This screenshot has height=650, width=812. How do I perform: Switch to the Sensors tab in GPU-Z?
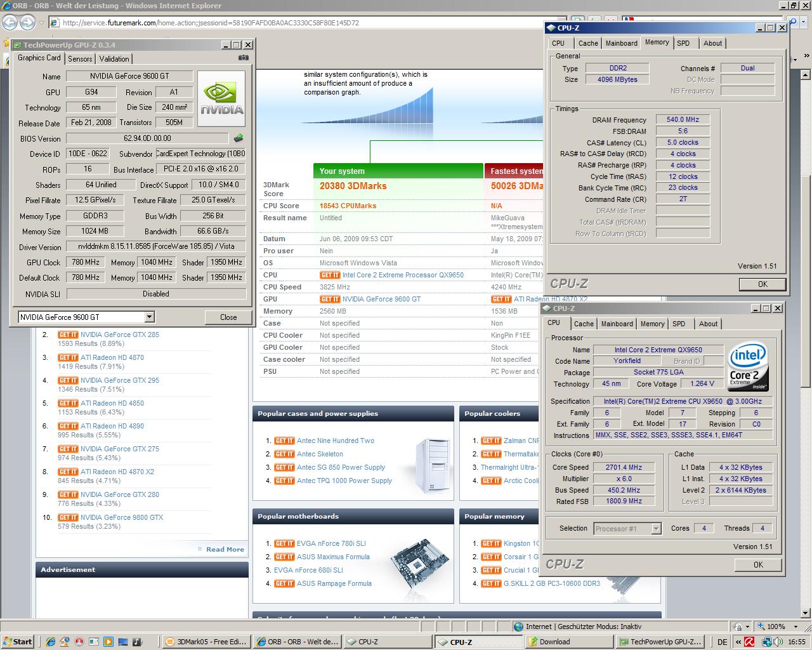(x=80, y=58)
